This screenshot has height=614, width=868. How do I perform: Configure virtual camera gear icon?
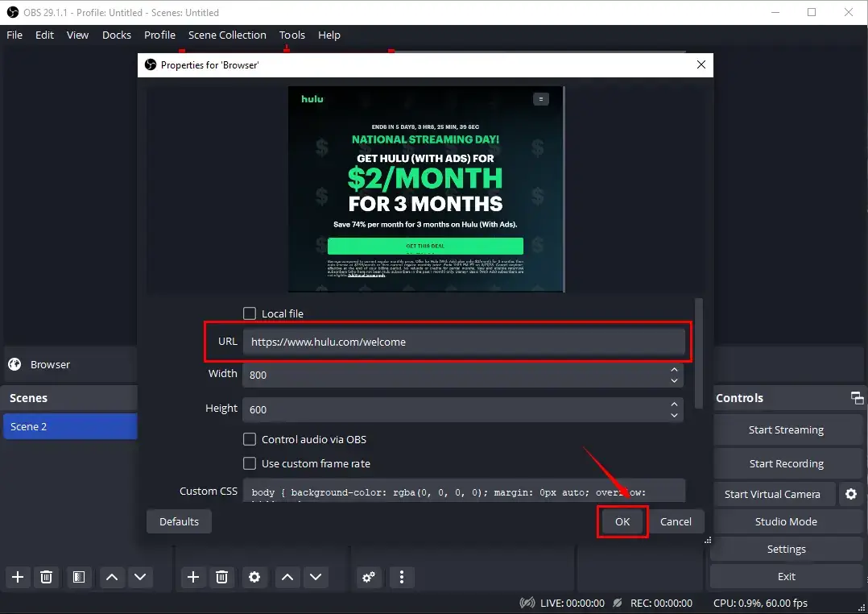(851, 494)
